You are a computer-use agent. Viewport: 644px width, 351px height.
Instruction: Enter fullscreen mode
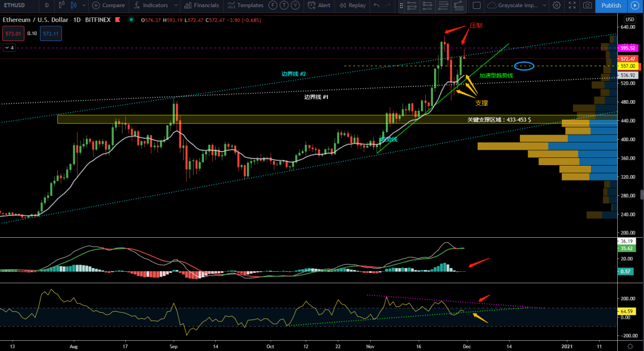point(571,5)
